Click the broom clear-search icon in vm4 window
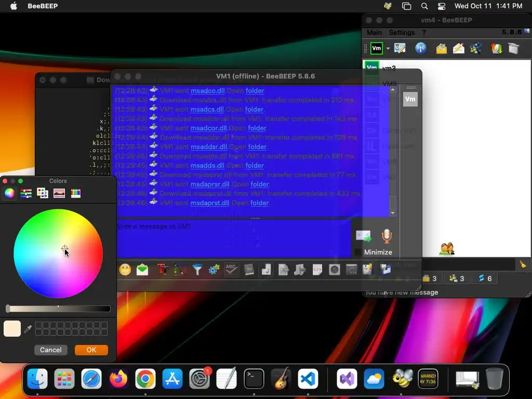The width and height of the screenshot is (532, 399). [x=523, y=264]
